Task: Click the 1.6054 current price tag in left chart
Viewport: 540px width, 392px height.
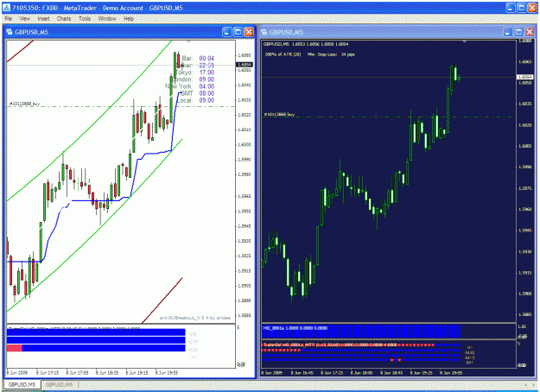Action: coord(245,65)
